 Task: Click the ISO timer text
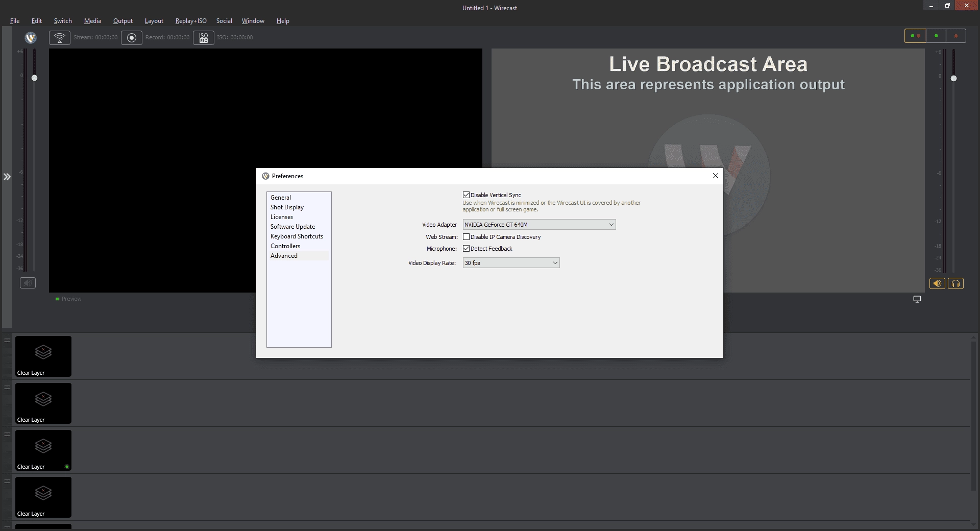point(235,38)
